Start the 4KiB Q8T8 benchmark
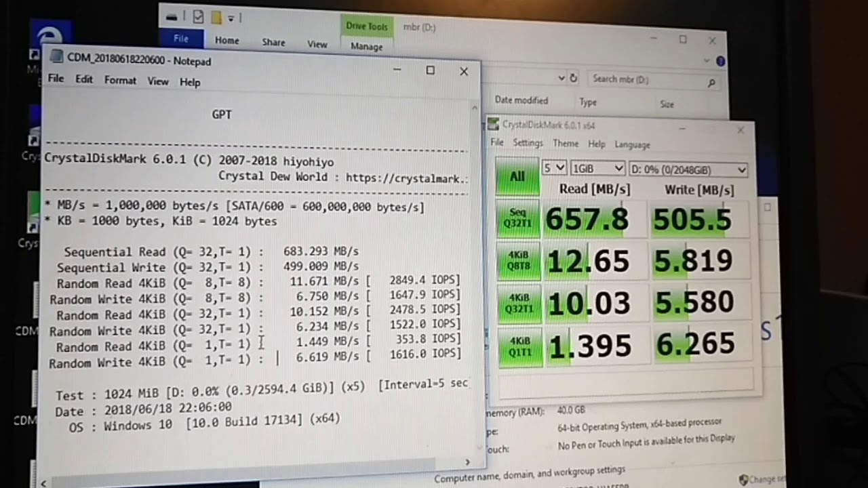The image size is (868, 488). [519, 261]
